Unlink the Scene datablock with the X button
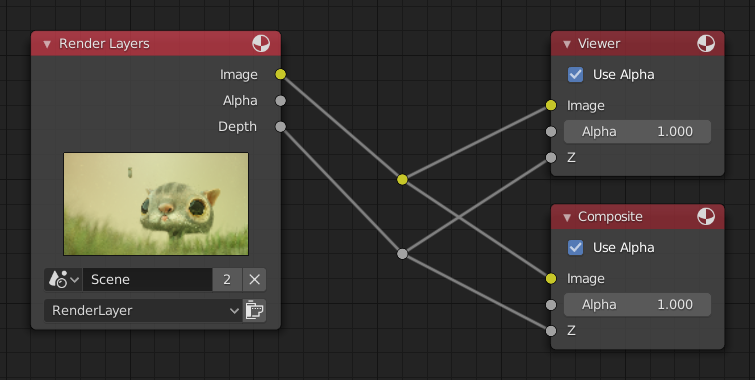Viewport: 755px width, 380px height. click(x=254, y=279)
